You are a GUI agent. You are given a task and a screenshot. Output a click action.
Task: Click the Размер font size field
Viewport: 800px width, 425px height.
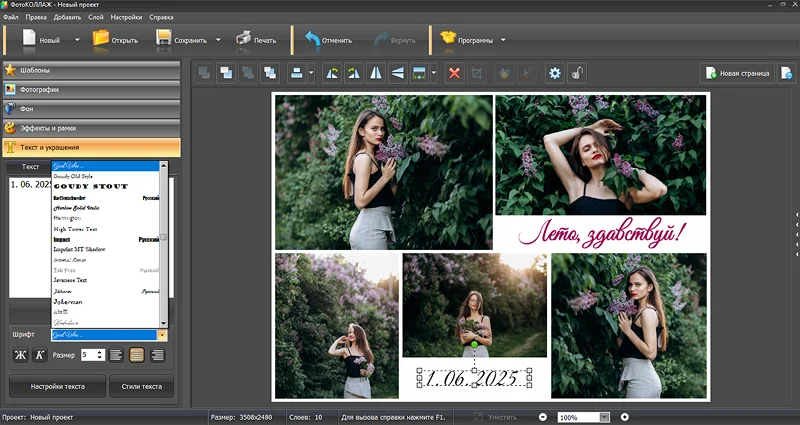[88, 355]
